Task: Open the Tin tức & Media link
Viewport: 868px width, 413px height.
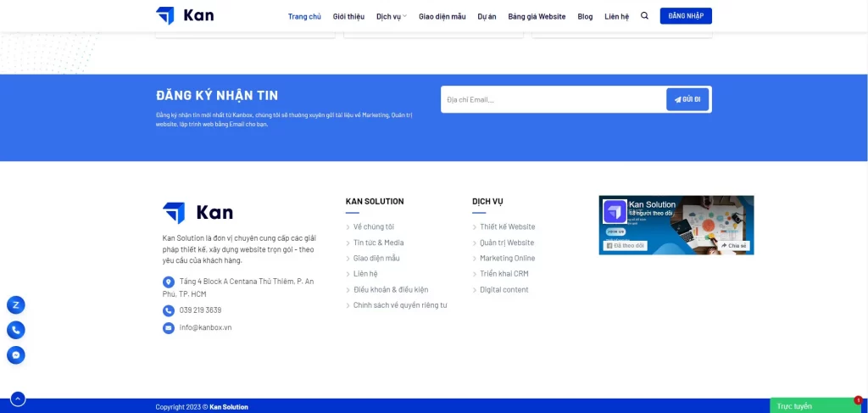Action: point(379,243)
